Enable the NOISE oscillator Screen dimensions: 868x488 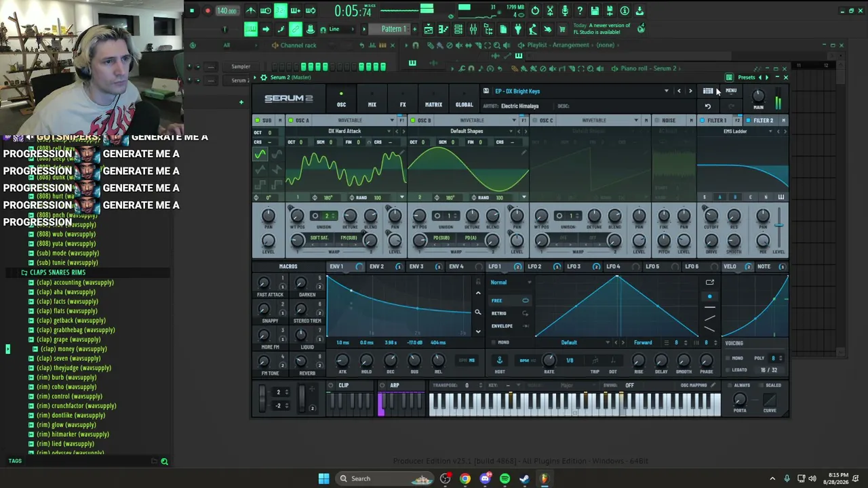pyautogui.click(x=656, y=121)
